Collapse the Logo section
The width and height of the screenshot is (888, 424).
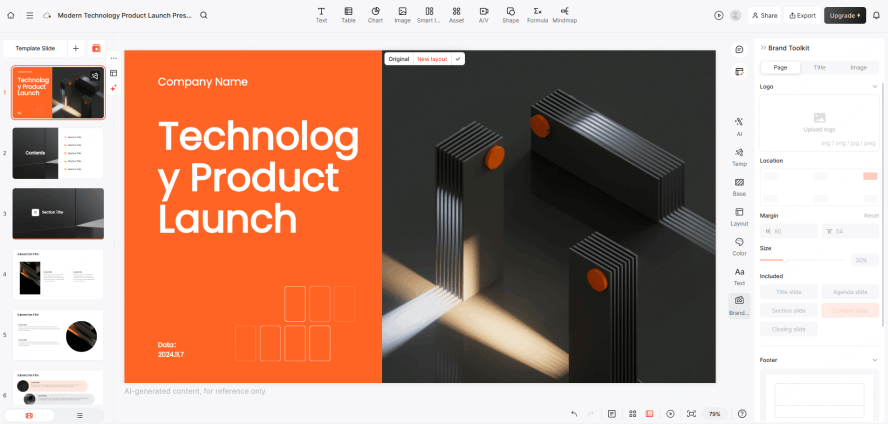click(x=875, y=86)
